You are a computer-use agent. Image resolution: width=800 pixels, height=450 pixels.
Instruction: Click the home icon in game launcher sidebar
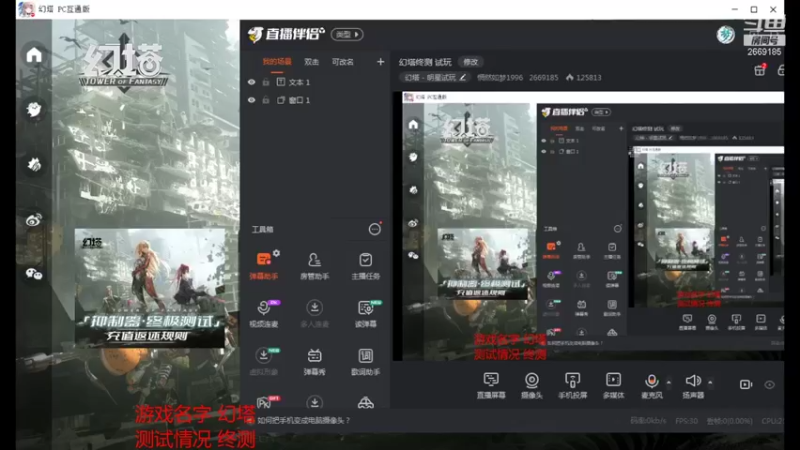click(34, 55)
